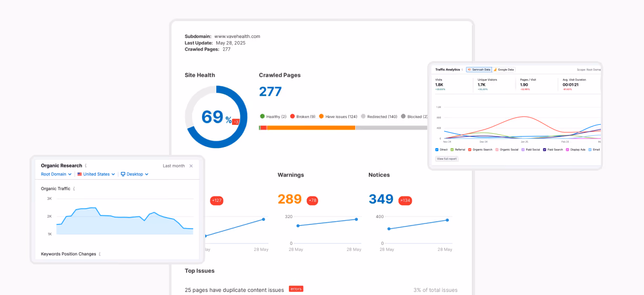Click the orange segment of the crawled pages bar
The width and height of the screenshot is (644, 295).
coord(311,127)
